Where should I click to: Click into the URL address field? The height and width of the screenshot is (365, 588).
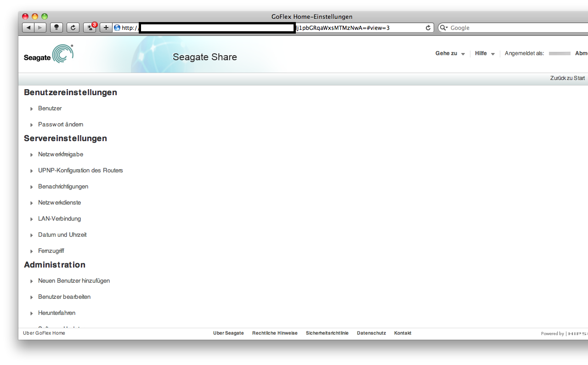tap(273, 28)
